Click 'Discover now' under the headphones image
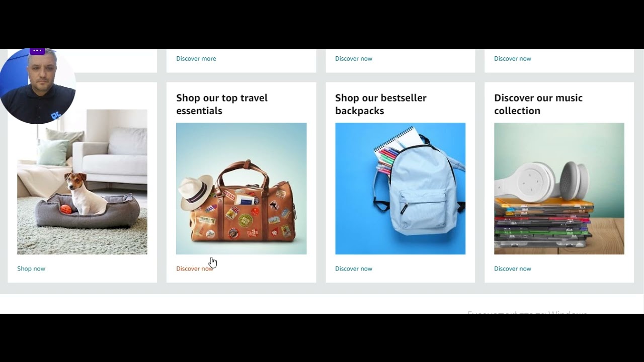This screenshot has height=362, width=644. point(513,269)
